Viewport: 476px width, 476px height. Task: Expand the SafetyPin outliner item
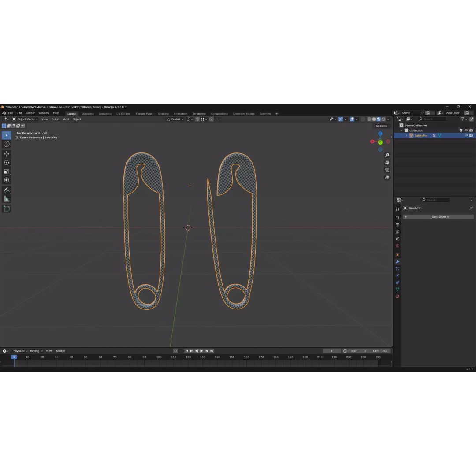coord(406,135)
